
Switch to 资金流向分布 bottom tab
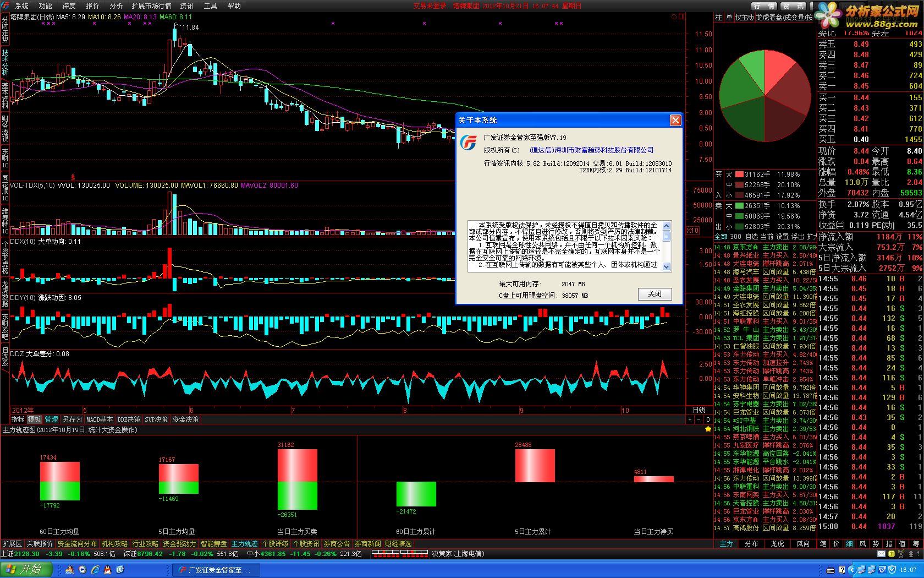(77, 544)
